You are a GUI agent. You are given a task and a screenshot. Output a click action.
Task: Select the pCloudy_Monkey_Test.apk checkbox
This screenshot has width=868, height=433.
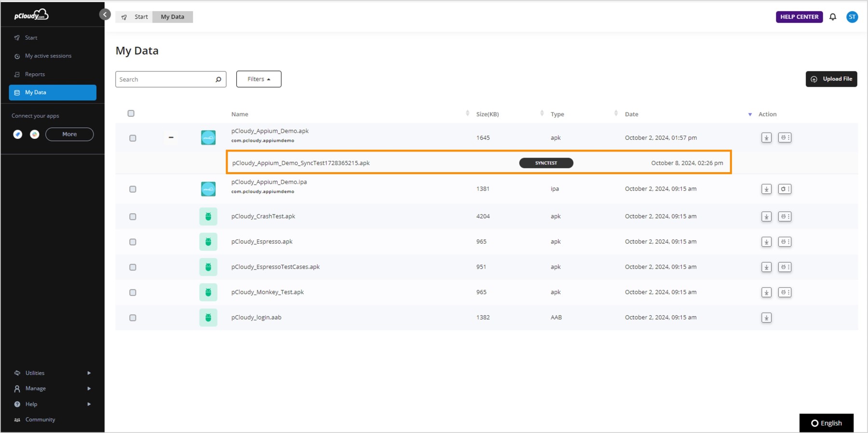[133, 293]
